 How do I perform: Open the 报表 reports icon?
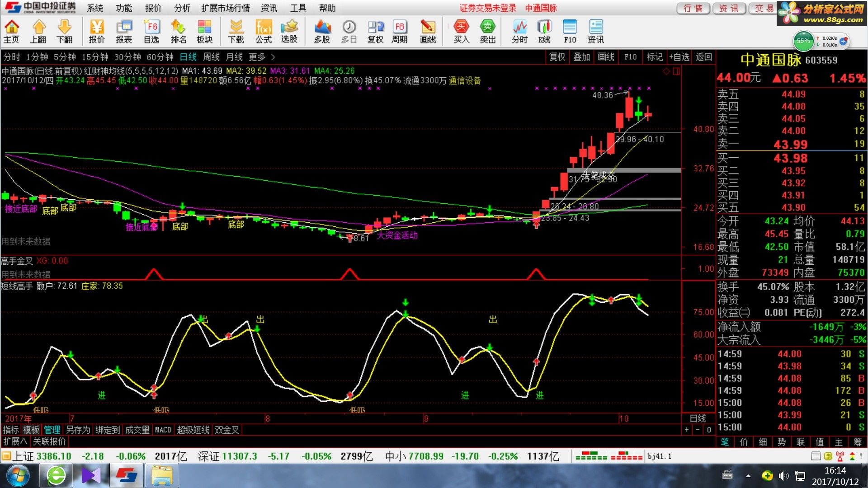(x=124, y=32)
